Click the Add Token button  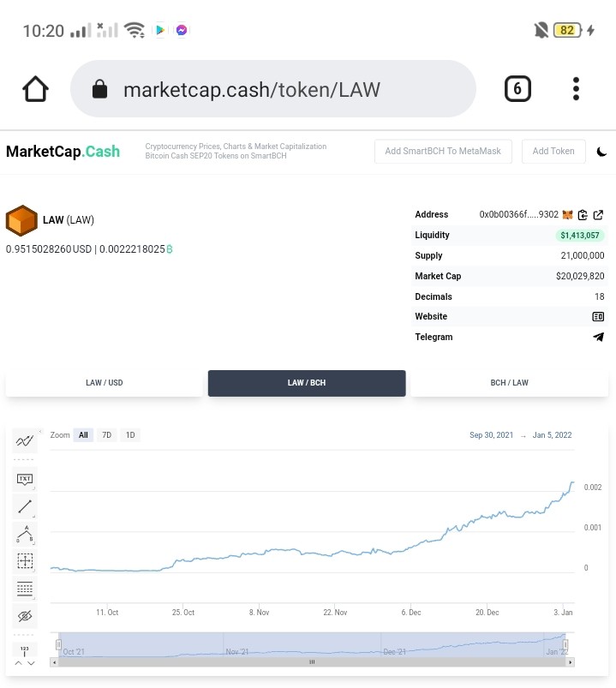pos(553,152)
